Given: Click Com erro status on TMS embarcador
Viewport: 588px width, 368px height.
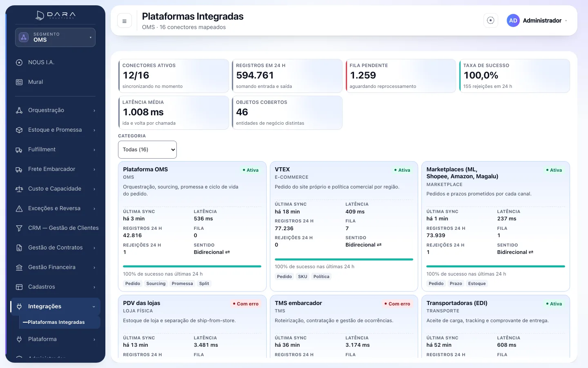Looking at the screenshot, I should coord(397,304).
